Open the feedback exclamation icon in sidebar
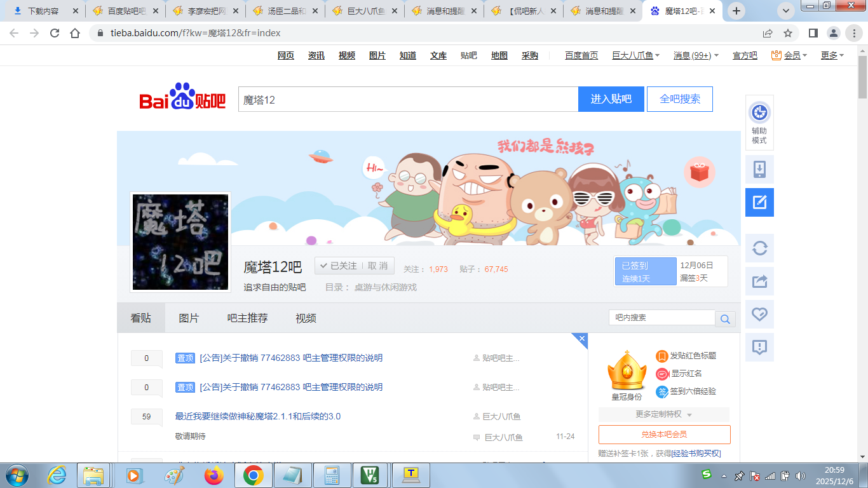The height and width of the screenshot is (488, 868). pos(759,347)
